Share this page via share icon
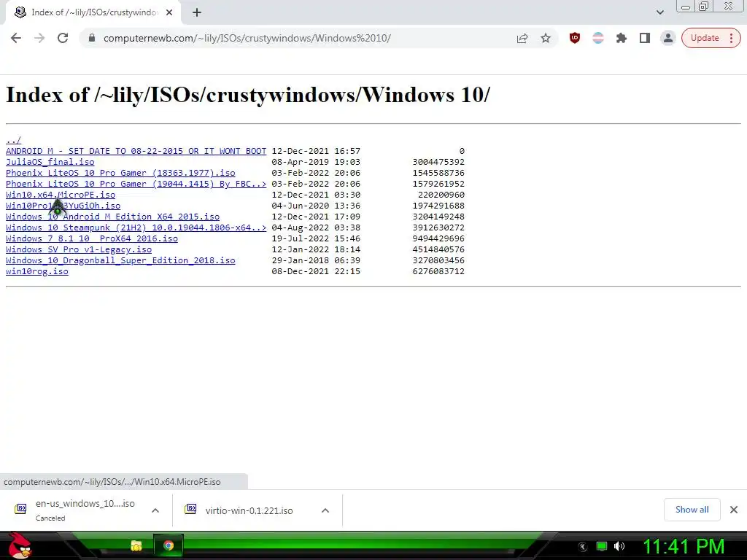Viewport: 747px width, 560px height. (522, 38)
